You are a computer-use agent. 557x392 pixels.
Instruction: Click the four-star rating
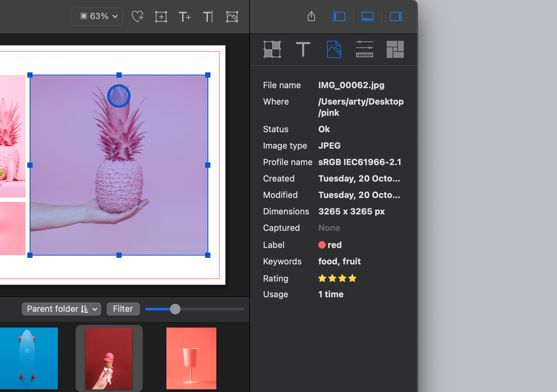pyautogui.click(x=337, y=279)
